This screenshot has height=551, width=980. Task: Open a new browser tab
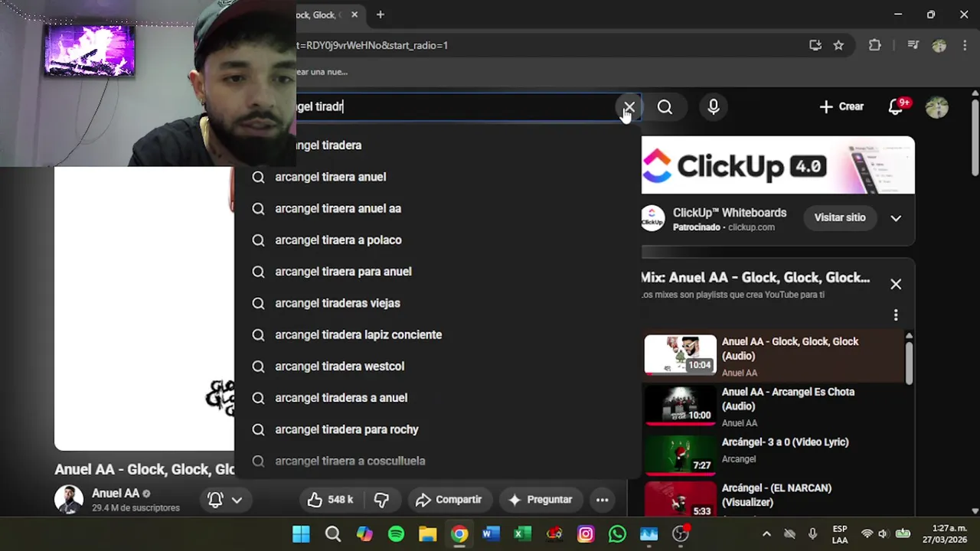(380, 15)
